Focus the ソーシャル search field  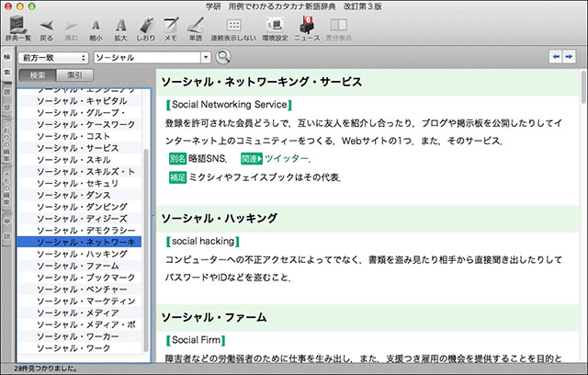(x=147, y=57)
